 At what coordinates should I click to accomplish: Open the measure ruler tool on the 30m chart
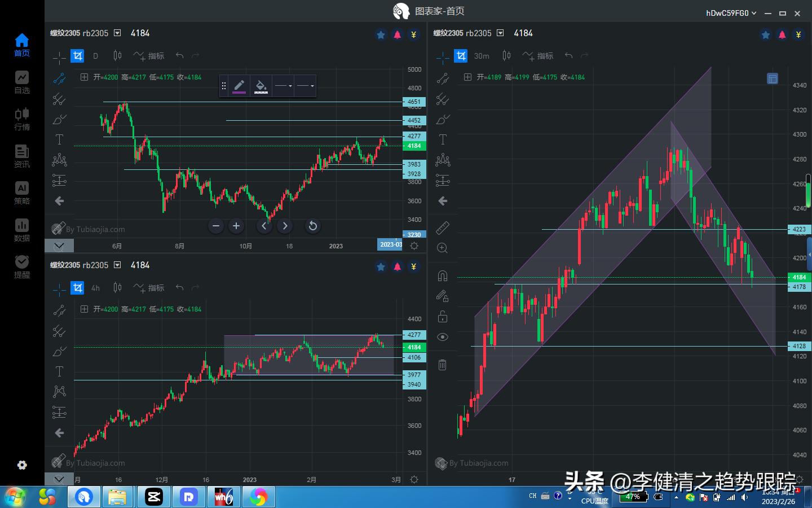tap(443, 227)
